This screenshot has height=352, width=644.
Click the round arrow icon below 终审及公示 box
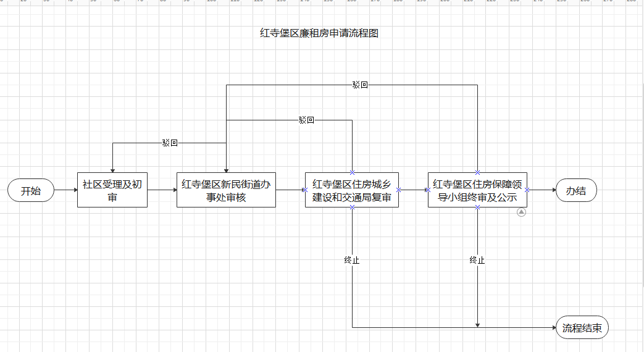click(521, 212)
